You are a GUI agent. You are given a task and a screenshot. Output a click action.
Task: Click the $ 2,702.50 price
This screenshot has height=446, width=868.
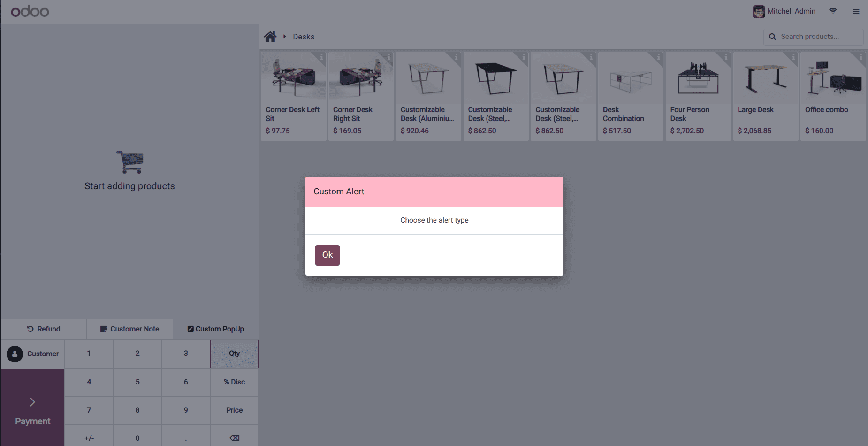[687, 131]
